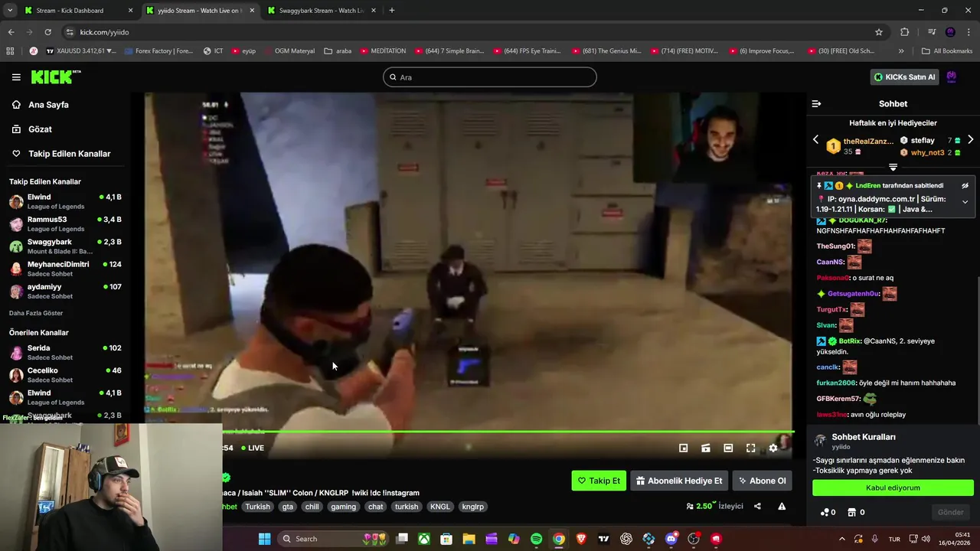The height and width of the screenshot is (551, 980).
Task: Enter fullscreen on the video player
Action: 751,448
